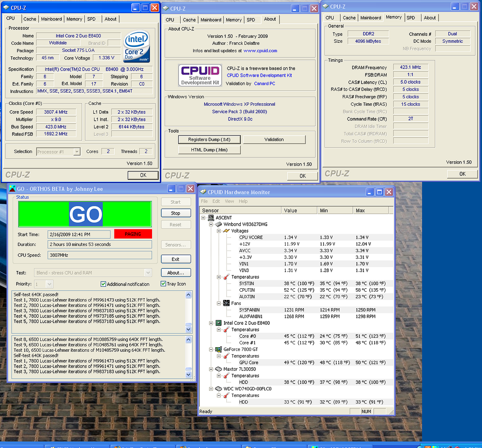482x448 pixels.
Task: Click the CPUID Software Development Kit logo
Action: tap(200, 75)
